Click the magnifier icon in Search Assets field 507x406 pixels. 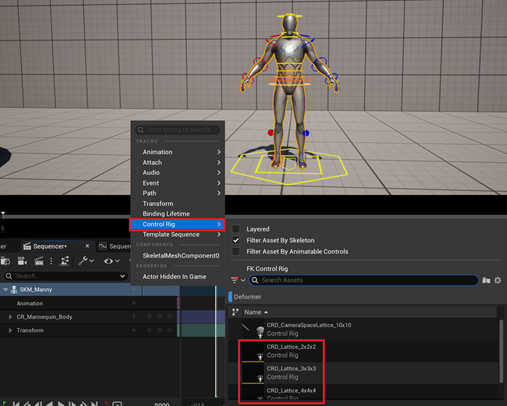(255, 280)
